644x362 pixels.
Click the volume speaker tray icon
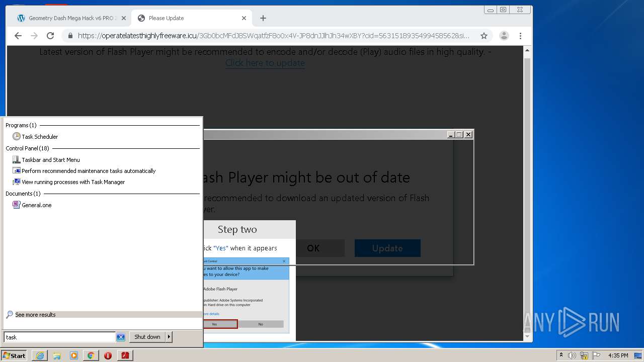click(572, 355)
